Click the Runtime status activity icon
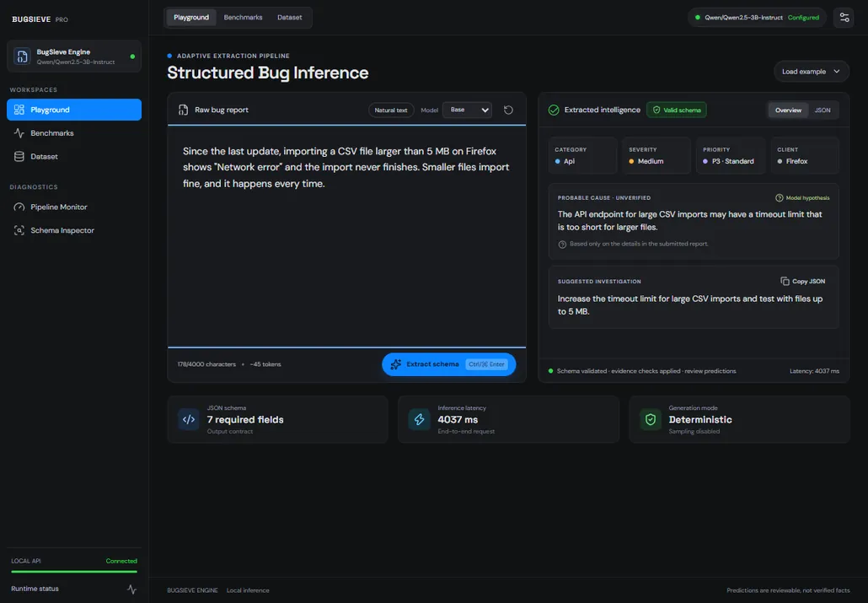 coord(131,589)
